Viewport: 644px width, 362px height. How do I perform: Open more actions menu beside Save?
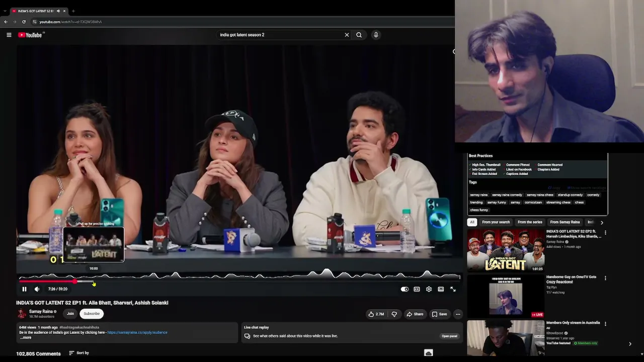tap(458, 314)
